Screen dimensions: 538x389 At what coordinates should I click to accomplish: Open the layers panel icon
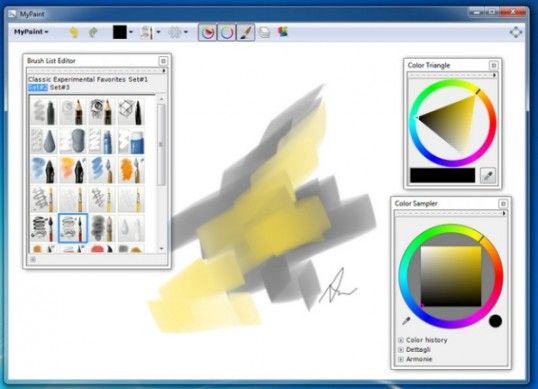click(264, 32)
